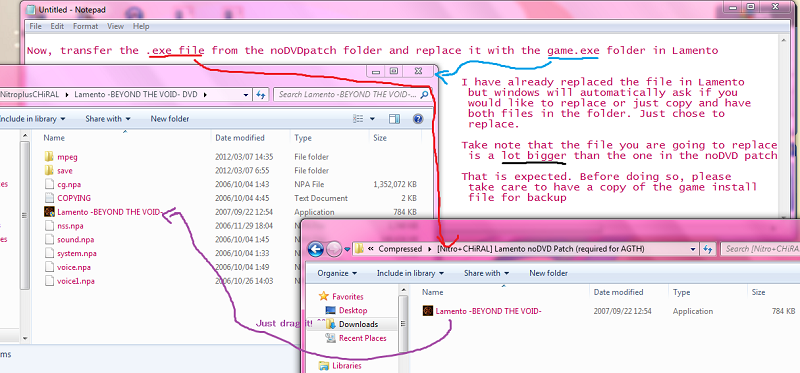Expand Lamento DVD breadcrumb arrow
Image resolution: width=800 pixels, height=373 pixels.
[x=205, y=94]
